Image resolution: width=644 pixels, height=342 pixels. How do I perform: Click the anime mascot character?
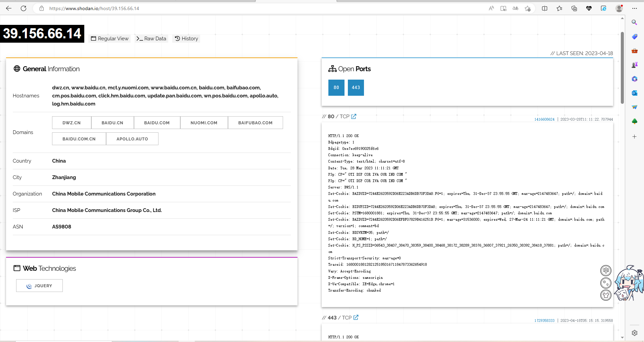[x=629, y=283]
